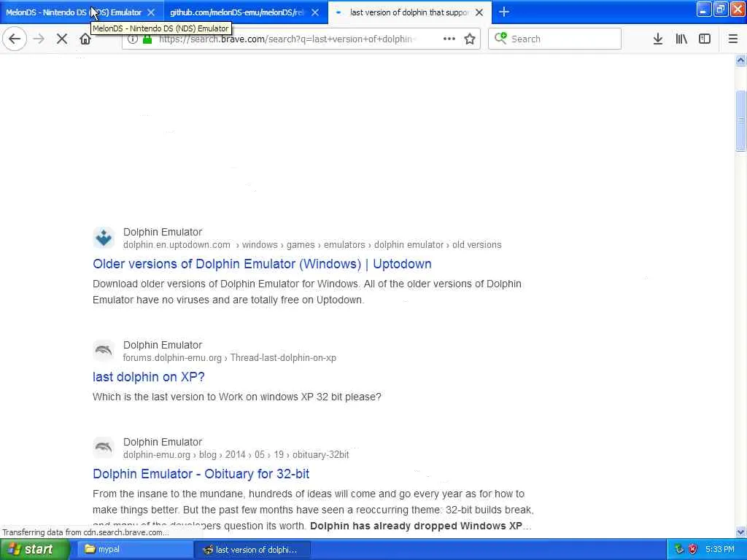Select the last version of dolphin tab
This screenshot has width=747, height=560.
(409, 12)
